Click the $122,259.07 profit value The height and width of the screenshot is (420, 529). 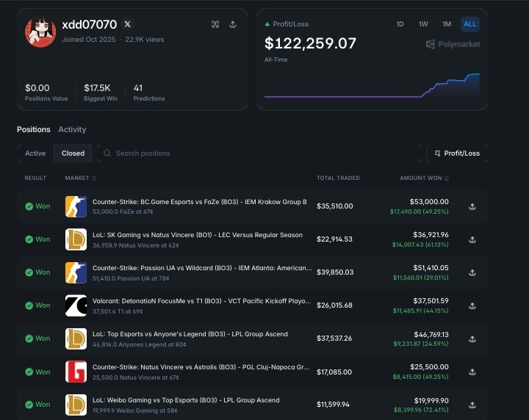[310, 43]
